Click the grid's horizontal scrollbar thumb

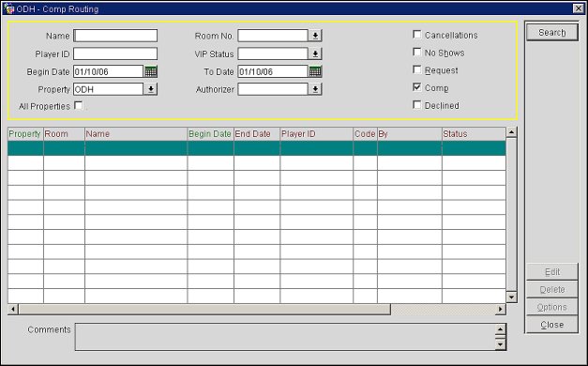[204, 310]
